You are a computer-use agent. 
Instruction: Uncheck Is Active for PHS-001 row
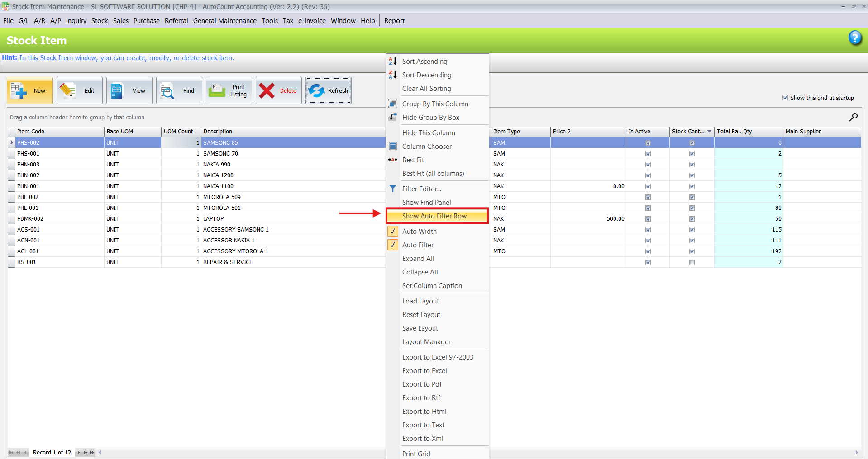pos(648,154)
